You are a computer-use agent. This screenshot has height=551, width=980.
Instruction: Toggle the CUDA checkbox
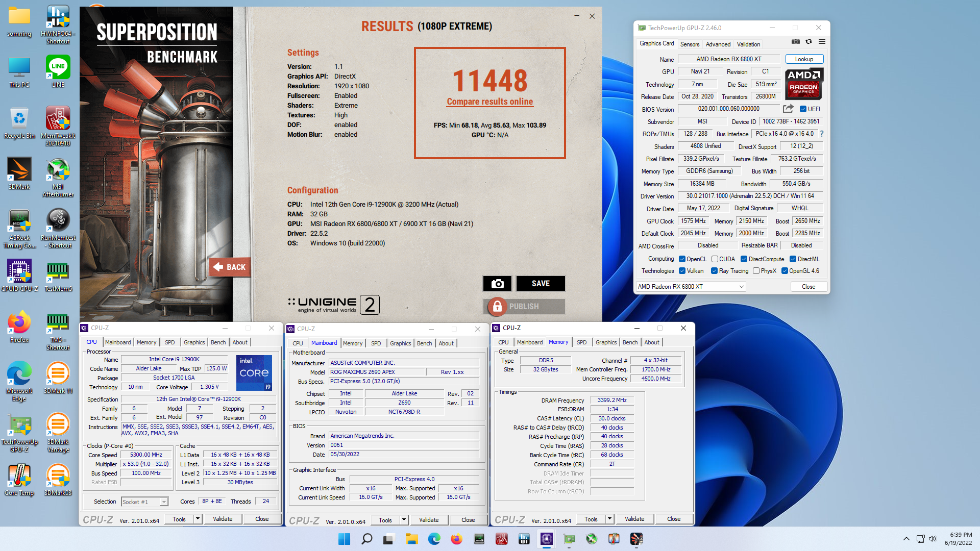[715, 259]
